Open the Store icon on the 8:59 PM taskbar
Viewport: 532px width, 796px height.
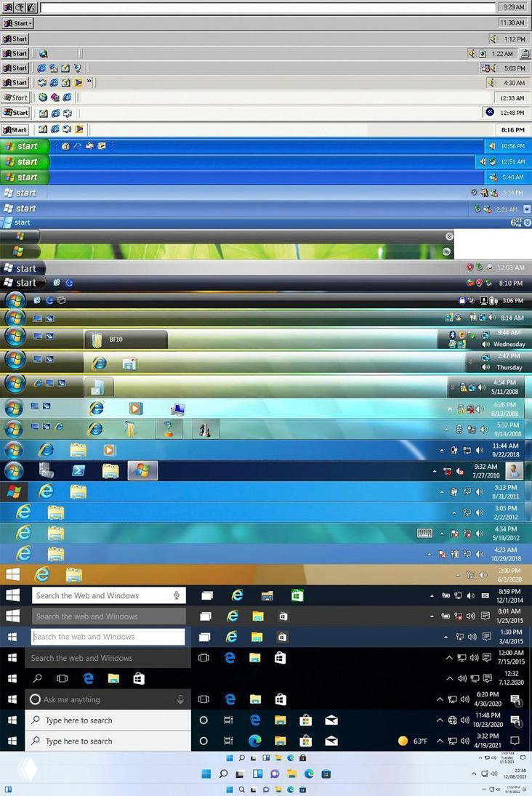(297, 595)
